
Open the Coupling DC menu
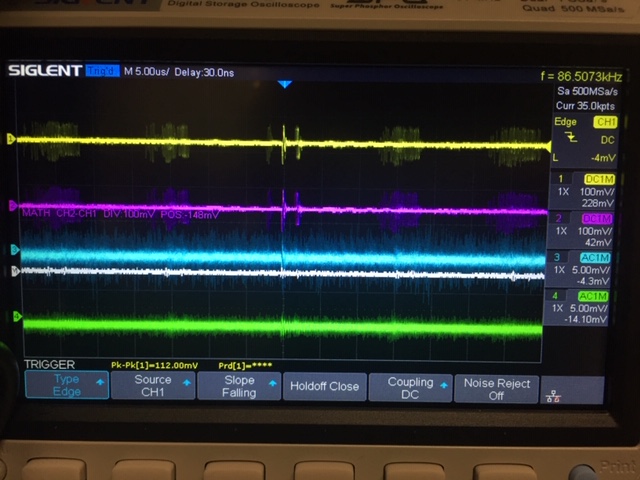409,387
